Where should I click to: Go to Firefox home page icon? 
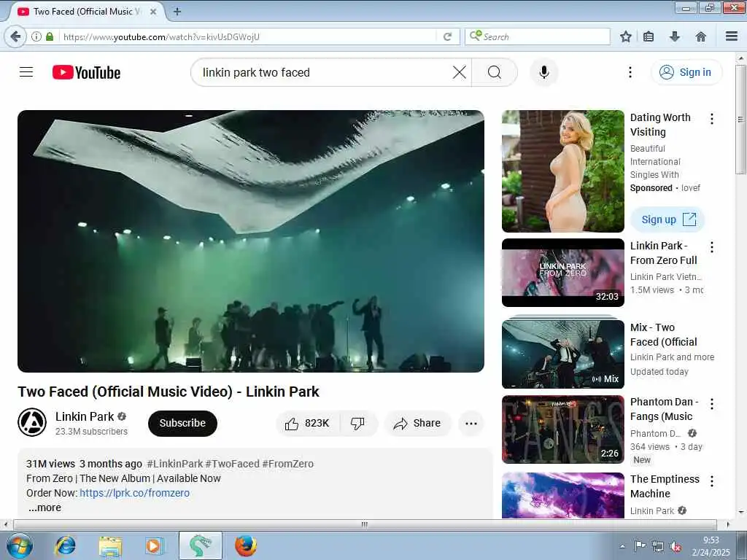pos(701,36)
